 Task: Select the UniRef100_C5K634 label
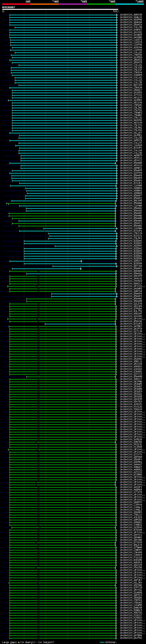point(131,87)
